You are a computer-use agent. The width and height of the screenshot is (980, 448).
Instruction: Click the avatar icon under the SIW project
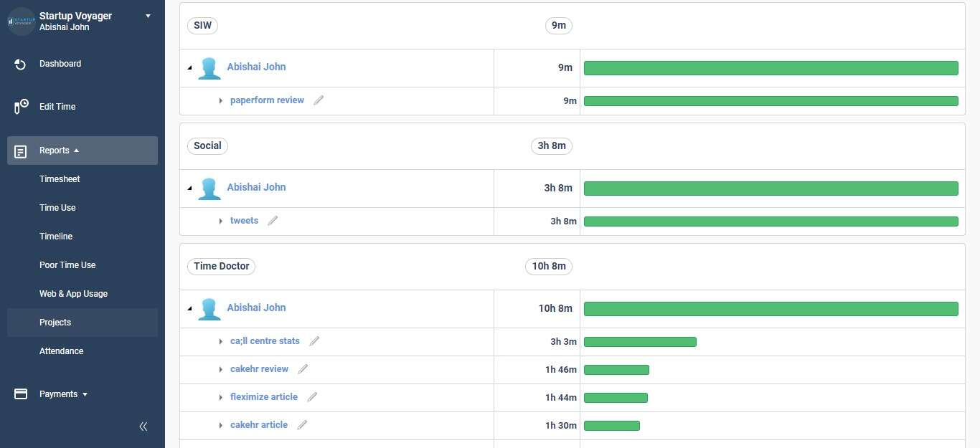pos(209,67)
